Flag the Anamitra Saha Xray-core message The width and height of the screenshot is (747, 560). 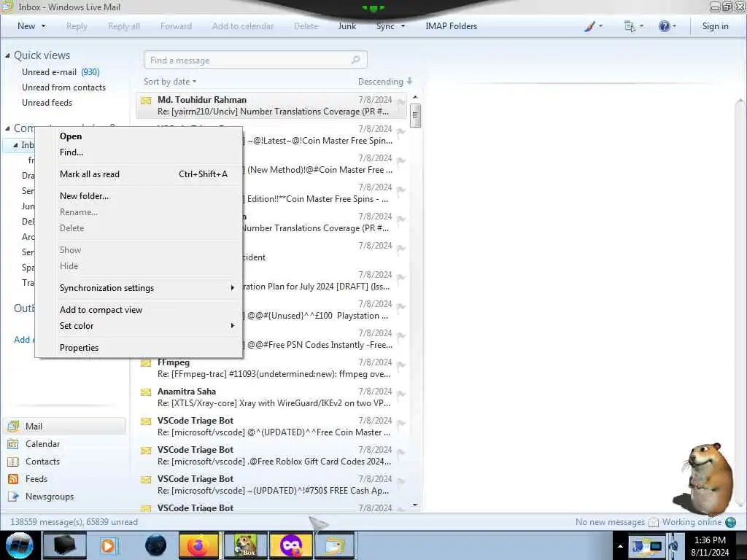click(401, 394)
